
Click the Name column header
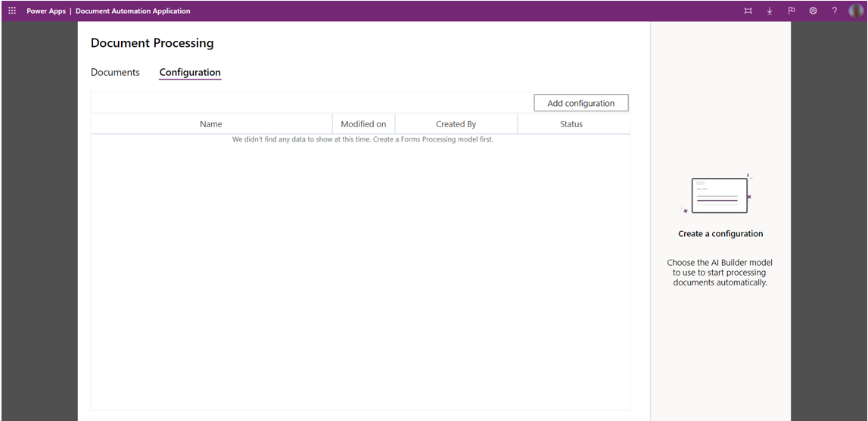coord(211,124)
